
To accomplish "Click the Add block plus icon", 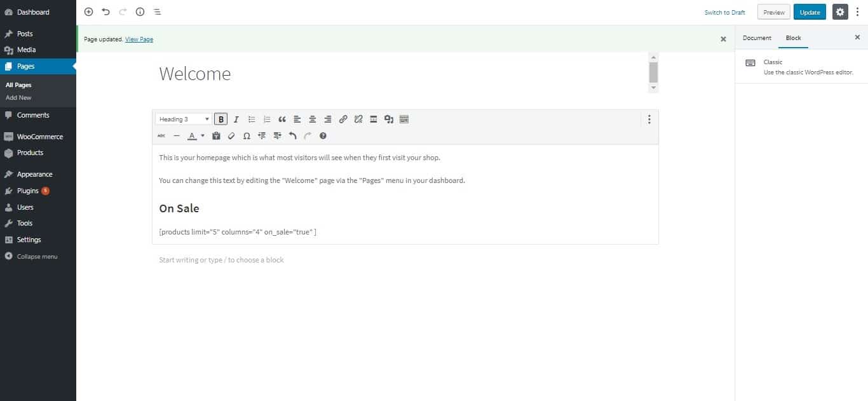I will coord(88,12).
